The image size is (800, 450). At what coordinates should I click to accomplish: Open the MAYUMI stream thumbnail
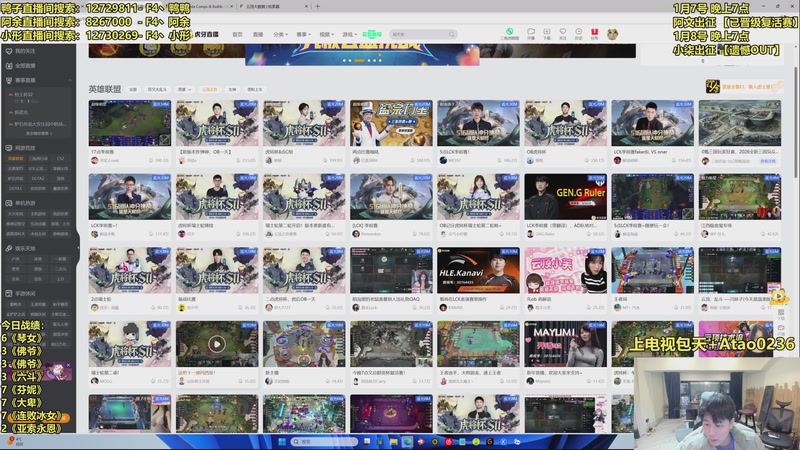pyautogui.click(x=565, y=344)
